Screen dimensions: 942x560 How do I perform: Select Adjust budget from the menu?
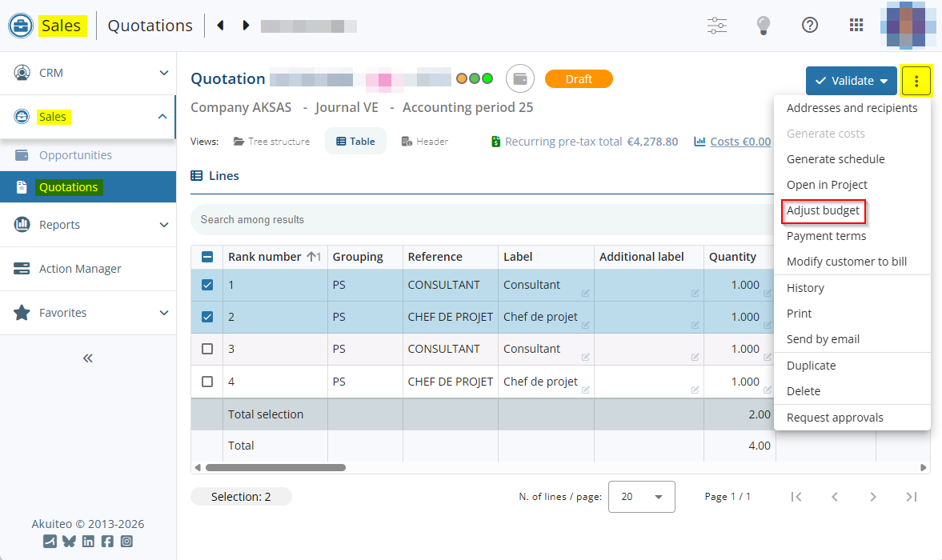(x=823, y=210)
